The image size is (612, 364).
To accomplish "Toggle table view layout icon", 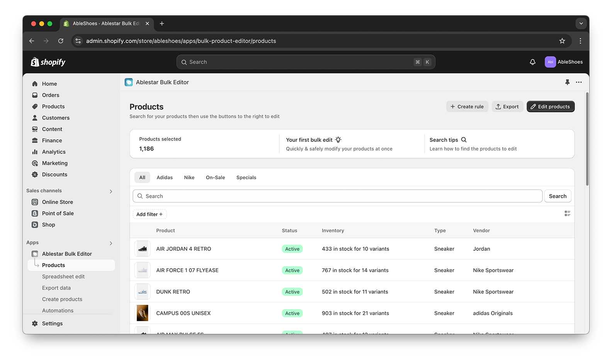I will (x=567, y=213).
